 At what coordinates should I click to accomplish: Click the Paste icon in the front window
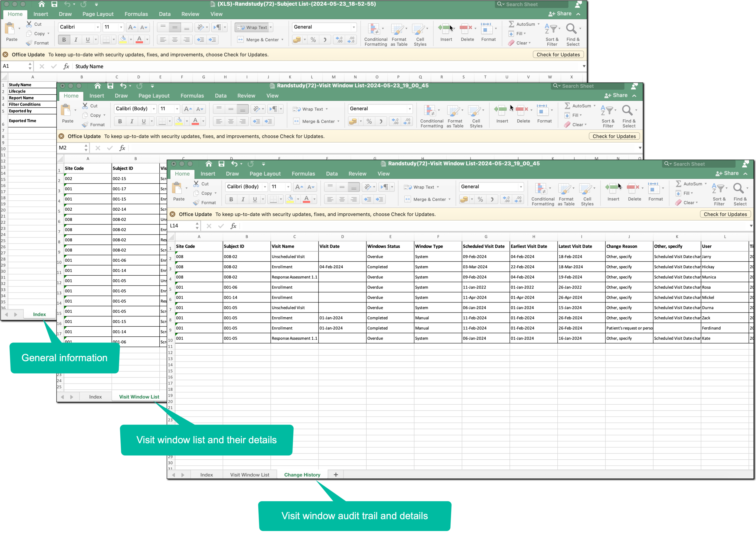177,188
